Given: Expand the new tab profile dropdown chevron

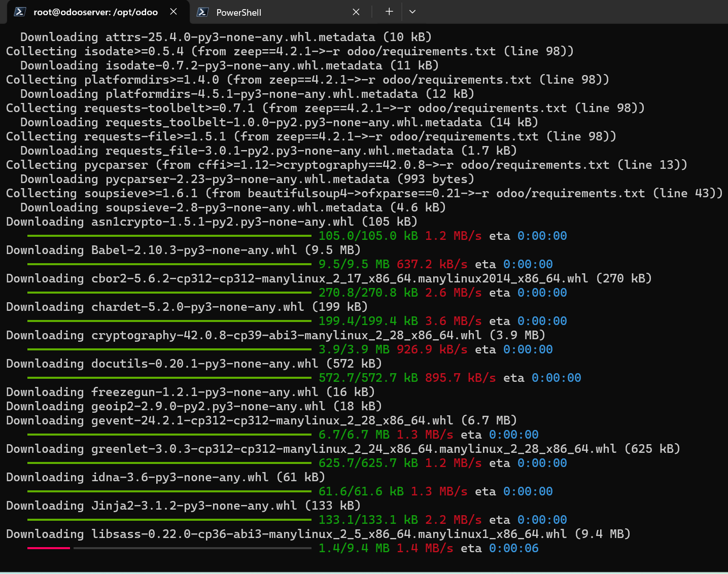Looking at the screenshot, I should [x=412, y=12].
